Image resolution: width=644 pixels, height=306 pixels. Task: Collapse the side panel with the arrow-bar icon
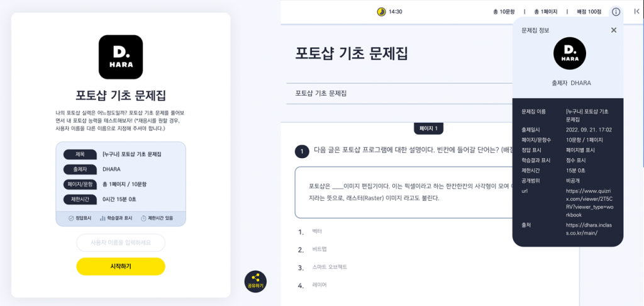[636, 11]
